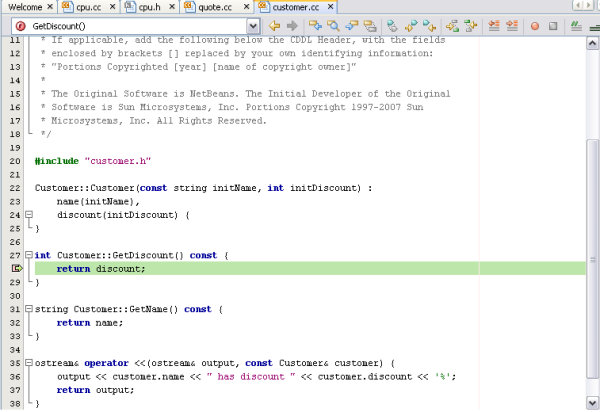
Task: Close the cpu.cc tab
Action: pos(112,7)
